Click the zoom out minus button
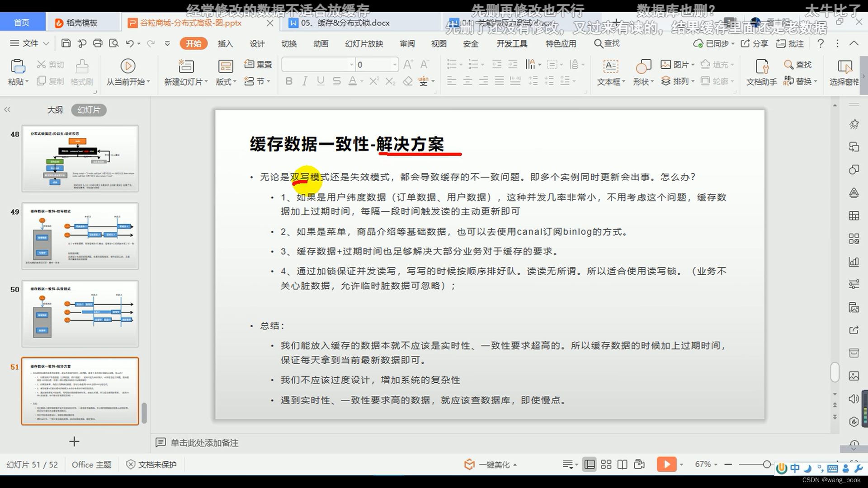Image resolution: width=868 pixels, height=488 pixels. pos(728,465)
